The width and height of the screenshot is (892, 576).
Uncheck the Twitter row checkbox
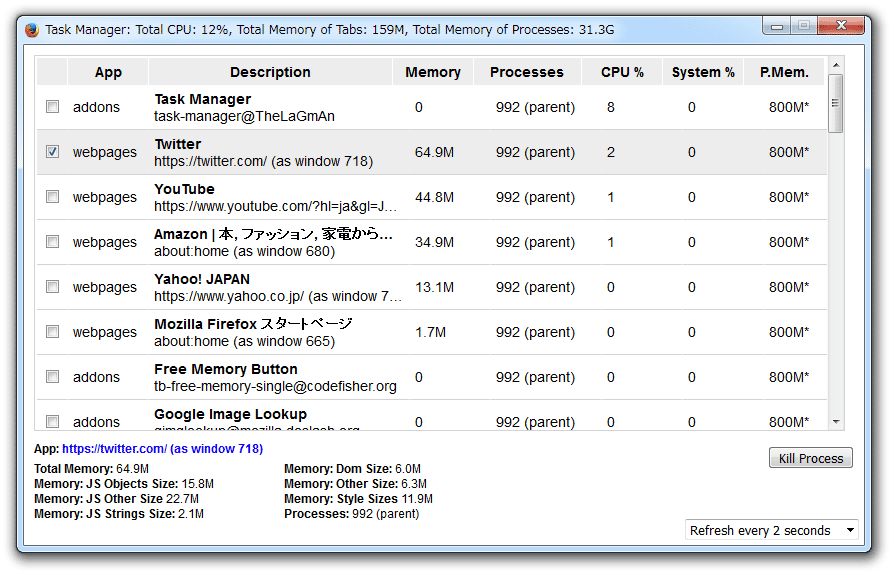pyautogui.click(x=52, y=152)
